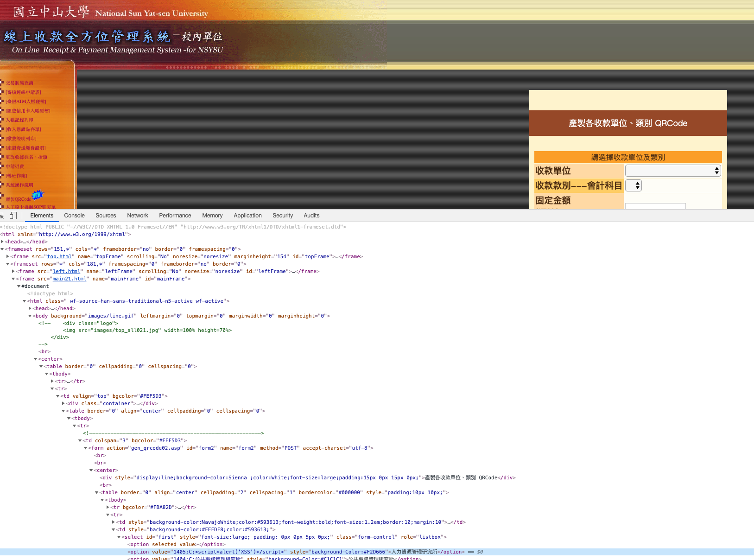This screenshot has height=560, width=754.
Task: Open [轉班作業] link
Action: point(16,176)
